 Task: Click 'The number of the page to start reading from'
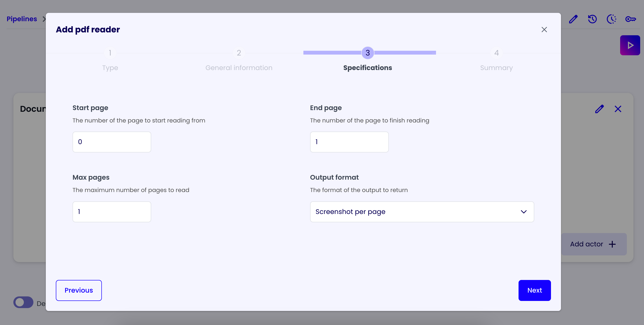[139, 120]
